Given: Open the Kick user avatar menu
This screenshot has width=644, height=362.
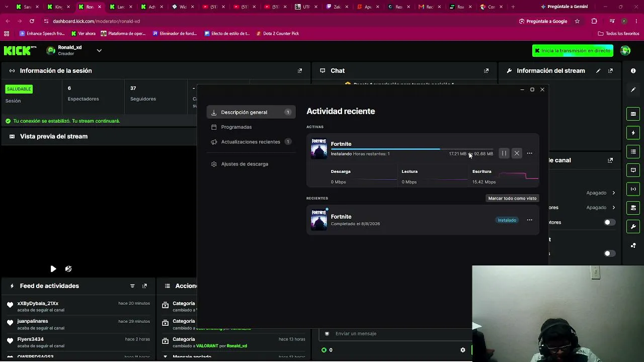Looking at the screenshot, I should pyautogui.click(x=625, y=50).
